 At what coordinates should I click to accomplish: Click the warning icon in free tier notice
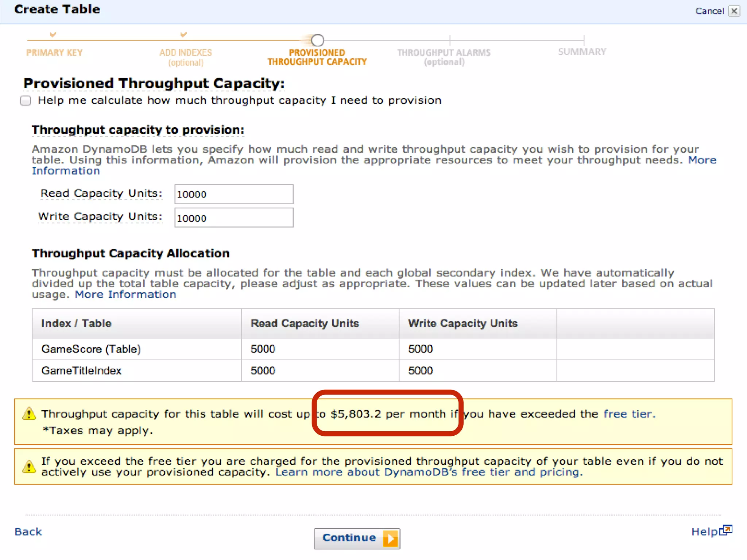(29, 467)
